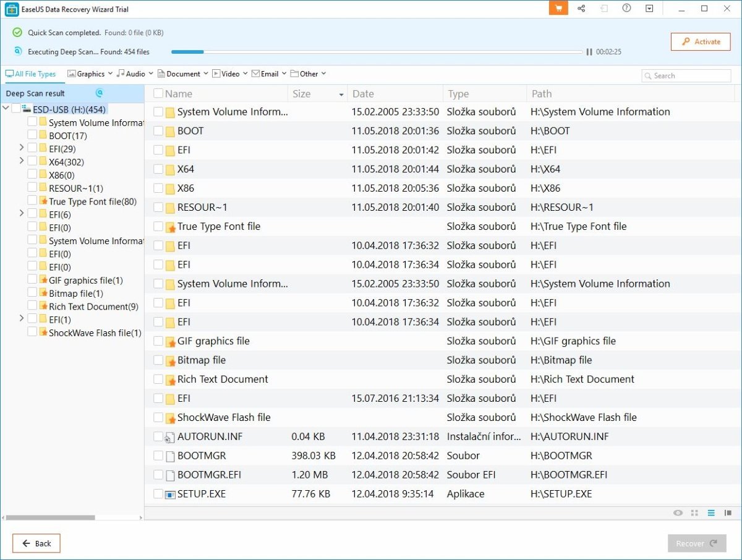The image size is (742, 560).
Task: Check the X64(302) tree checkbox
Action: pyautogui.click(x=32, y=162)
